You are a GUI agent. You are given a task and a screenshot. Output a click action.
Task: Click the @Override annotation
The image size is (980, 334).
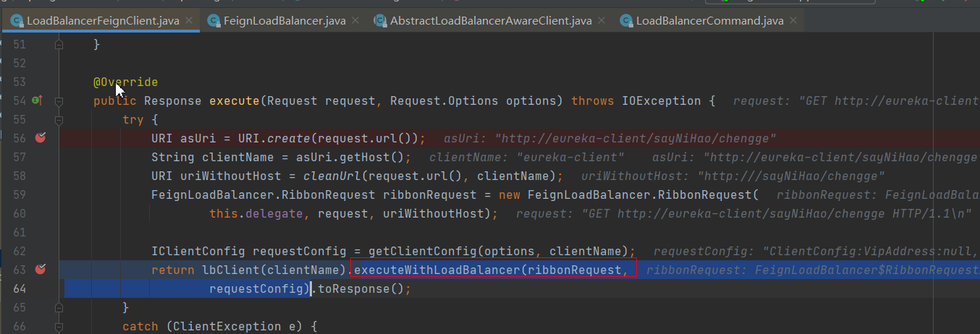tap(125, 82)
